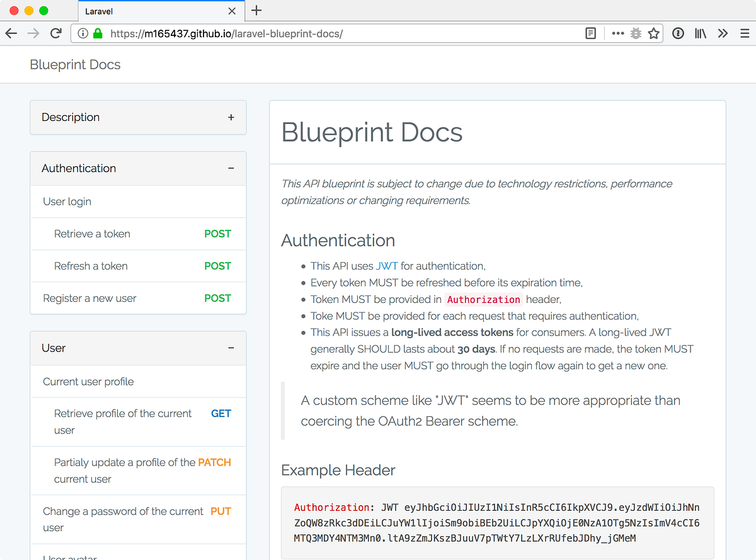Open the page information icon

click(x=83, y=33)
